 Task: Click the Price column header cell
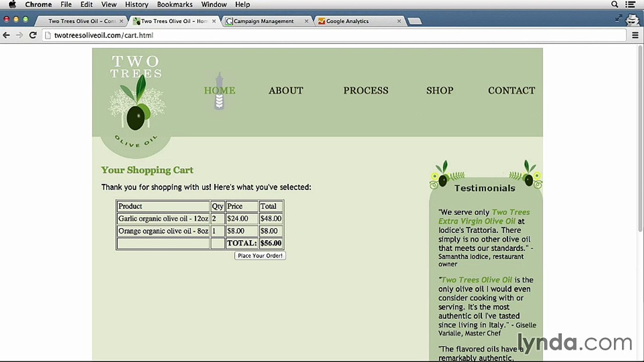(x=242, y=206)
